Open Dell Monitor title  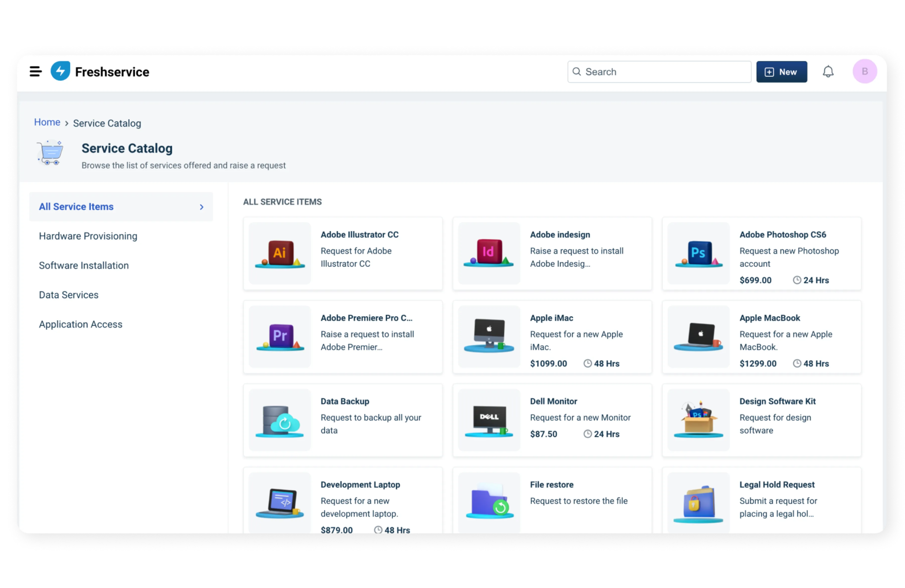553,401
